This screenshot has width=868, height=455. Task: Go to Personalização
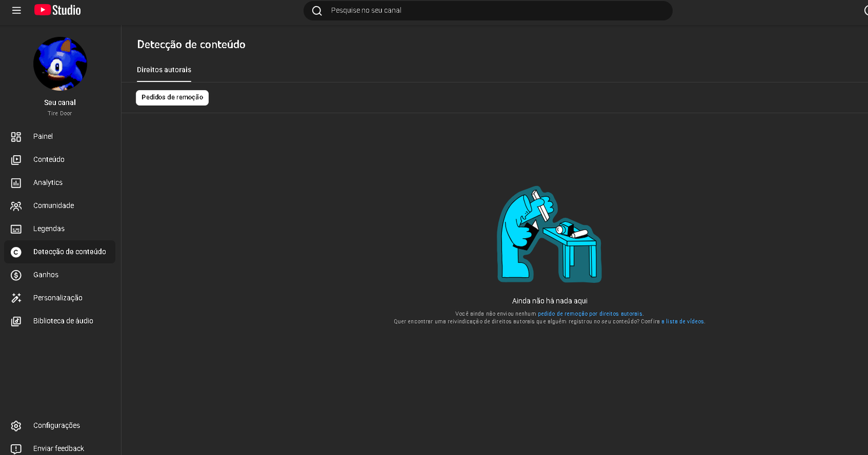tap(60, 298)
